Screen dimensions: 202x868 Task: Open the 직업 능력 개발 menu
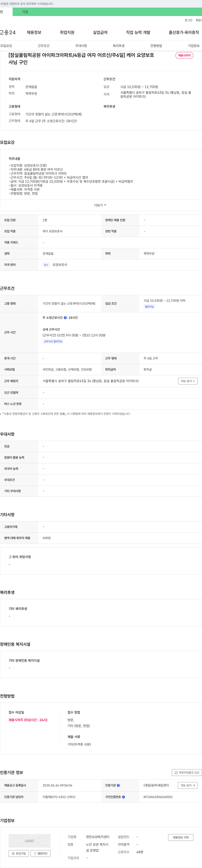point(138,32)
